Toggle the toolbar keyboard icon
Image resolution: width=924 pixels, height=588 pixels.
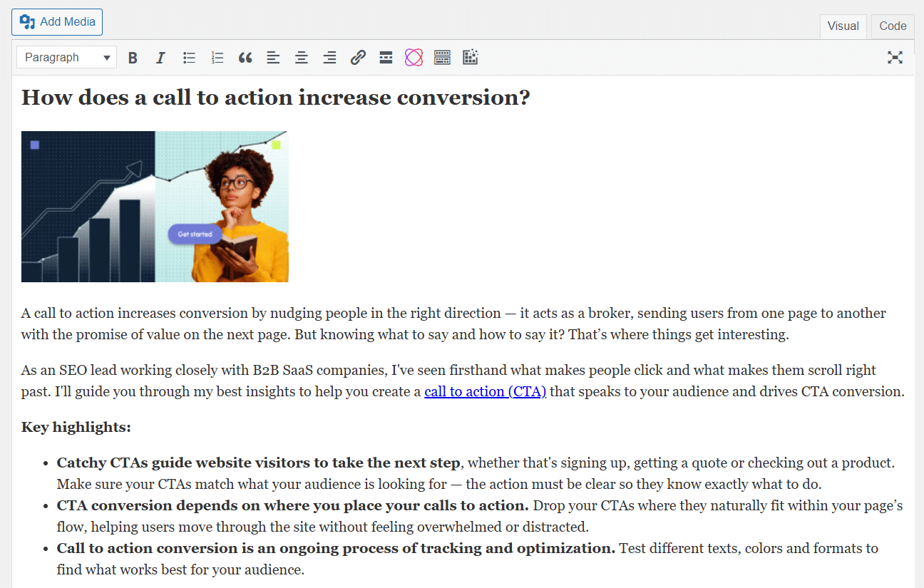442,58
